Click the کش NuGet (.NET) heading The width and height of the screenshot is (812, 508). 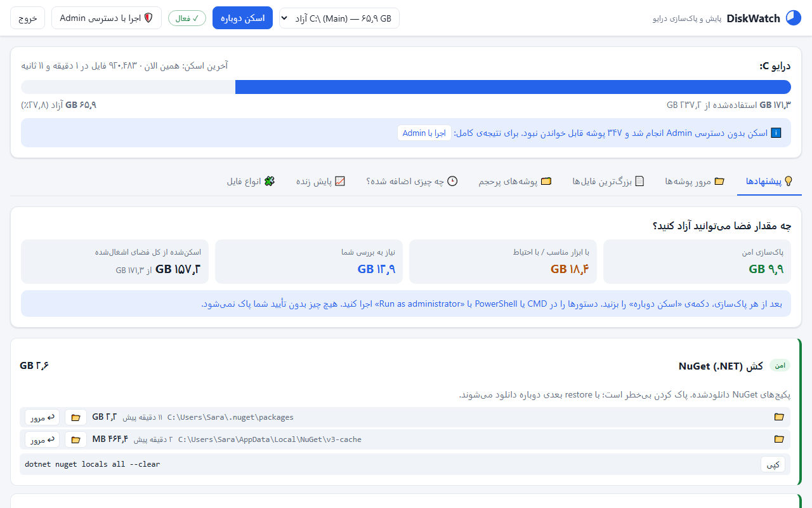coord(721,366)
